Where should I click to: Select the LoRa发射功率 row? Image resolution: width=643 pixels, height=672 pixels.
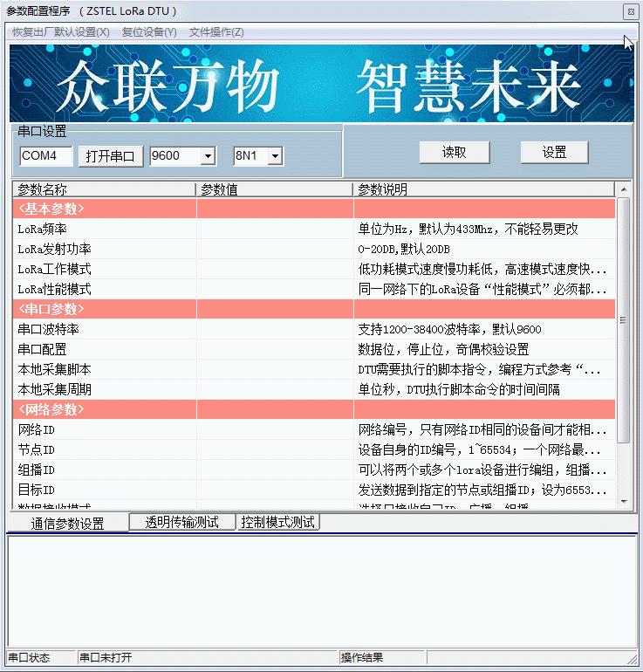point(314,249)
